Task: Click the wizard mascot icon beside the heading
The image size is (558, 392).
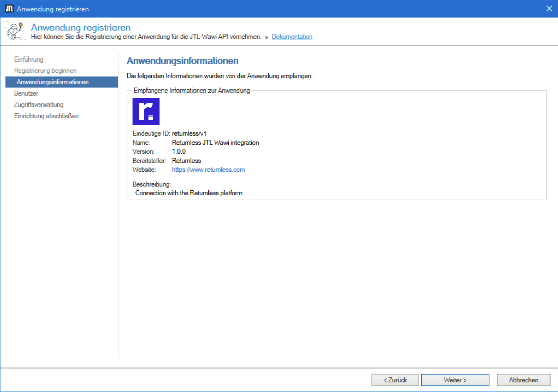Action: [15, 31]
